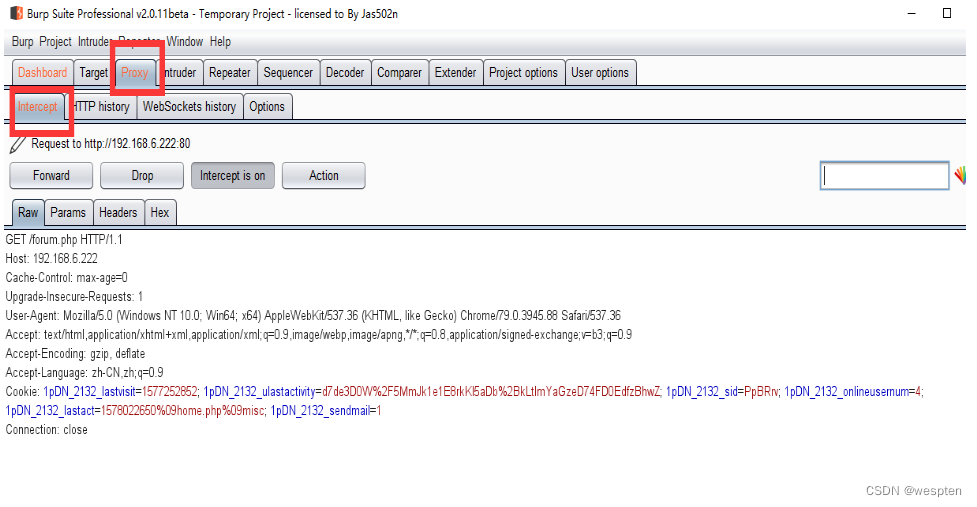Open the Help menu

(x=220, y=42)
